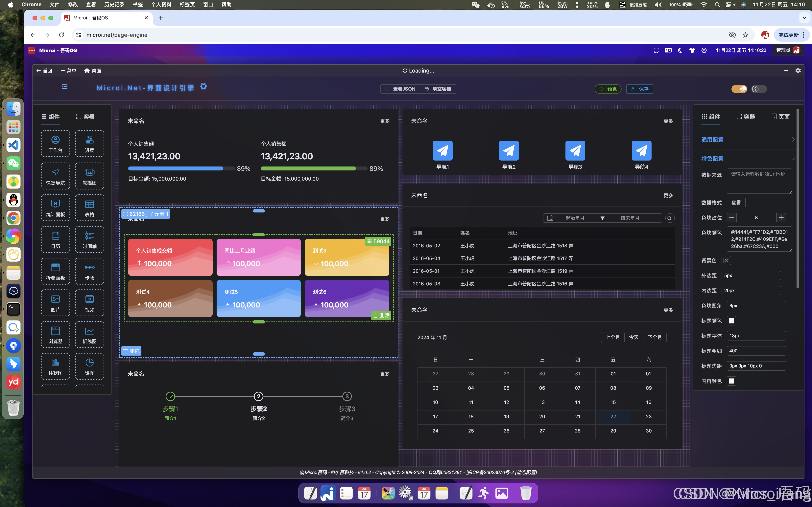This screenshot has width=812, height=507.
Task: Open the chat bubble icon in header
Action: point(656,50)
